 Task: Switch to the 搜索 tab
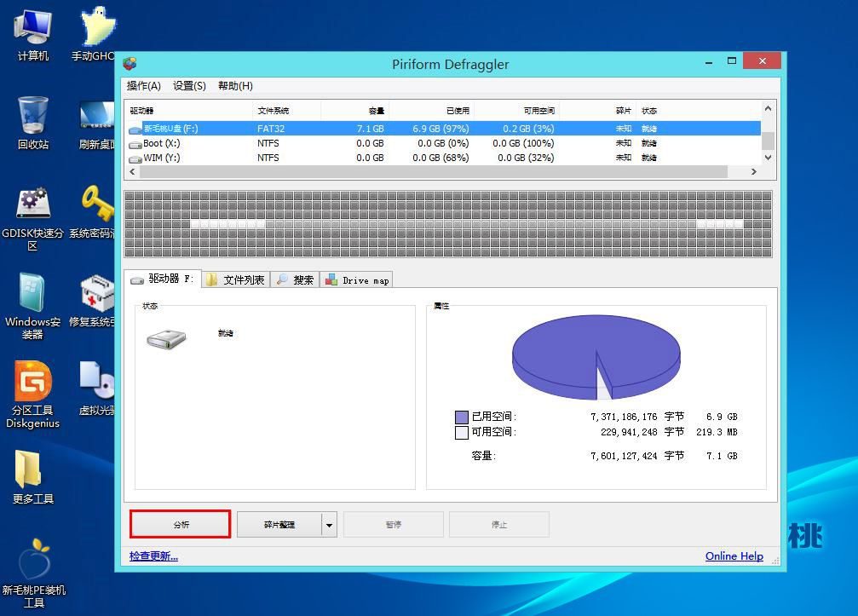295,280
